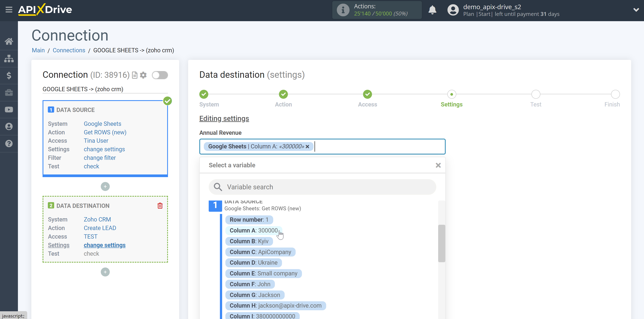
Task: Expand the sidebar navigation menu
Action: coord(9,10)
